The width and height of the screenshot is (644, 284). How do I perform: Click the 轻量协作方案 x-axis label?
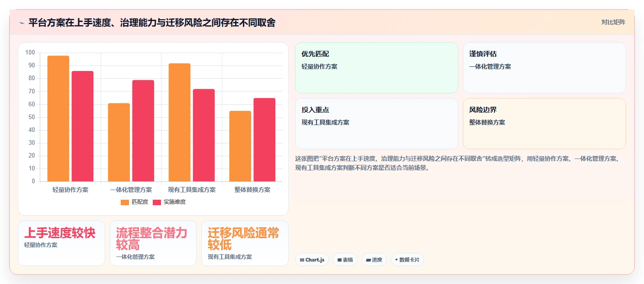(70, 190)
